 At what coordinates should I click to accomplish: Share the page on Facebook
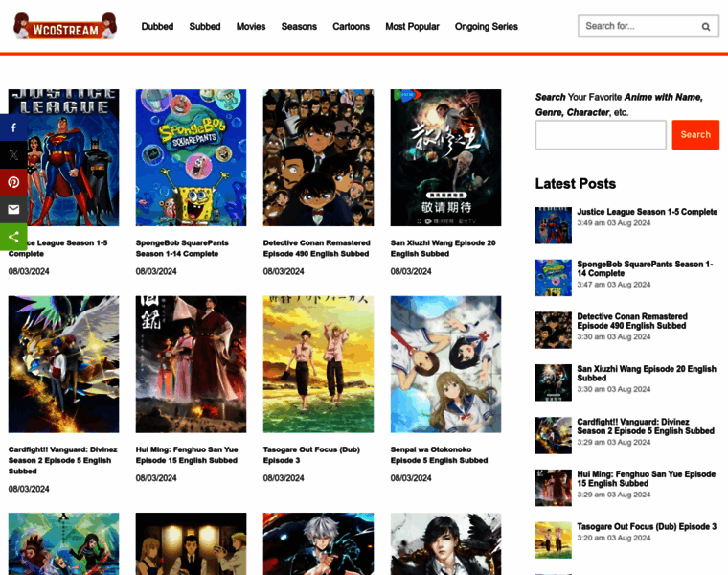[x=13, y=127]
